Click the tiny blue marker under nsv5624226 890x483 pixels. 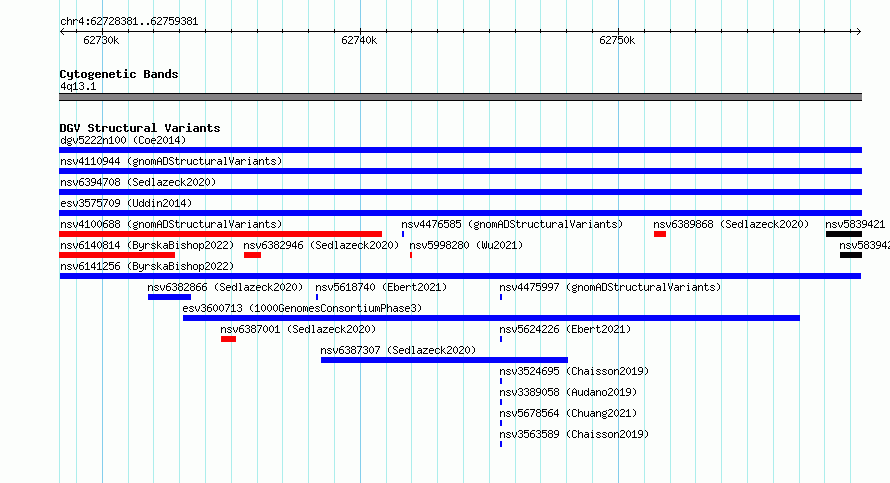(x=501, y=339)
